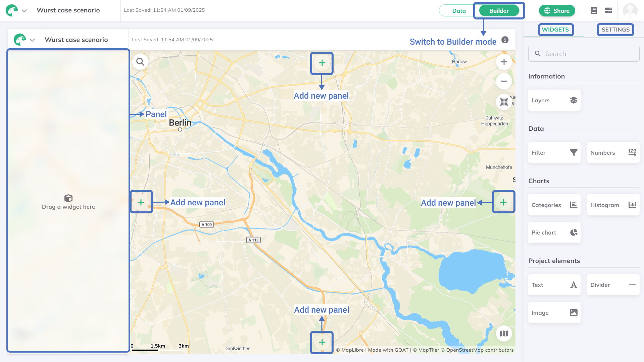Open the documentation book icon
The width and height of the screenshot is (644, 362).
[594, 10]
